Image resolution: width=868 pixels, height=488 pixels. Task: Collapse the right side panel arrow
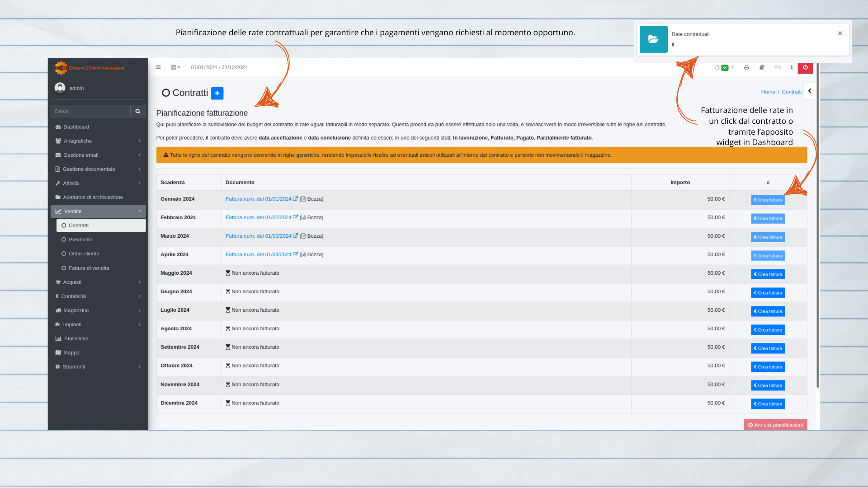tap(810, 91)
